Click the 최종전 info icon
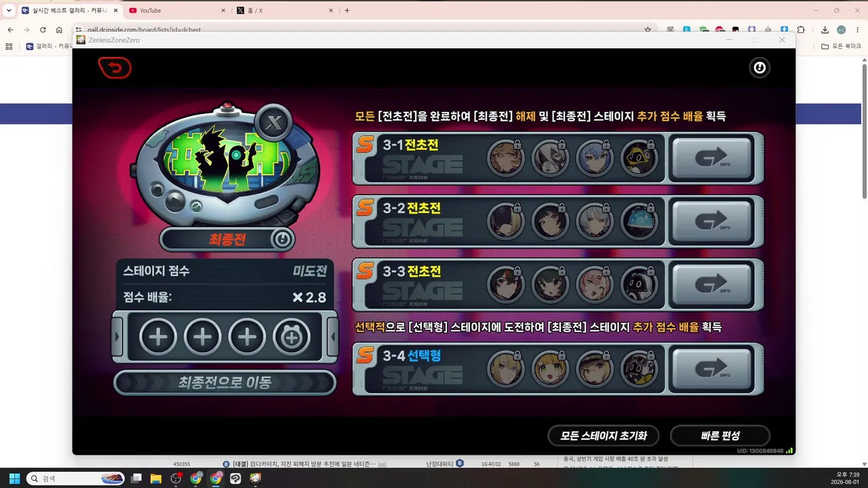 [282, 239]
